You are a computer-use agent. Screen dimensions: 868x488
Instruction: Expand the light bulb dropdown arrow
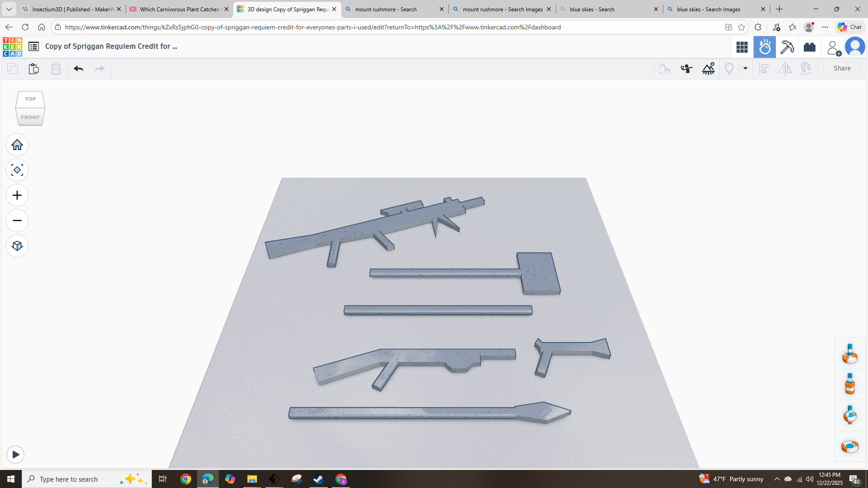745,69
